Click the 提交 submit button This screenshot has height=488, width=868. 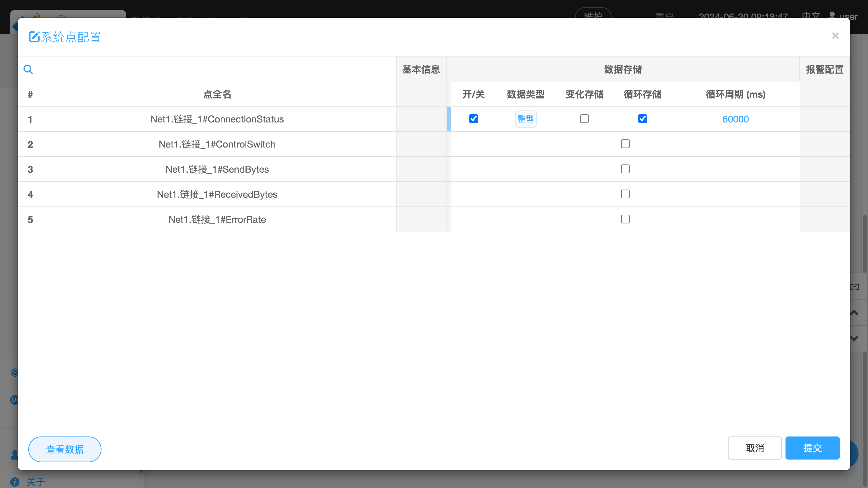[x=812, y=448]
